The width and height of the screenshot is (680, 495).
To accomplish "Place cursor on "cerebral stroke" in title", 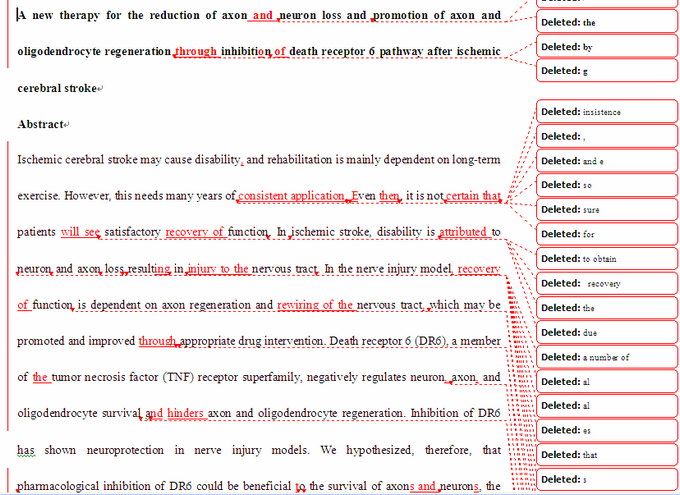I will 56,88.
